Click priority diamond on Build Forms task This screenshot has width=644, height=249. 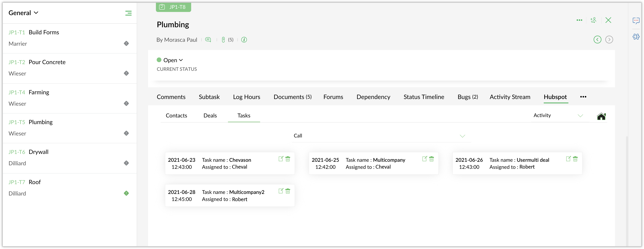coord(126,44)
